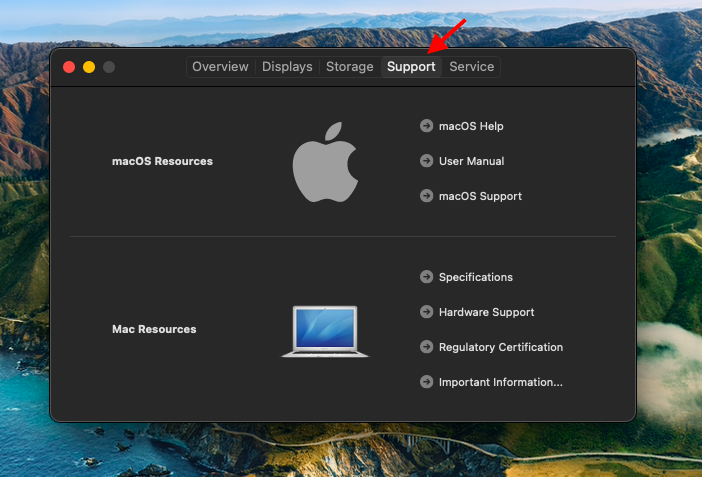Click the arrow icon next to Specifications
Viewport: 702px width, 477px height.
pos(426,277)
